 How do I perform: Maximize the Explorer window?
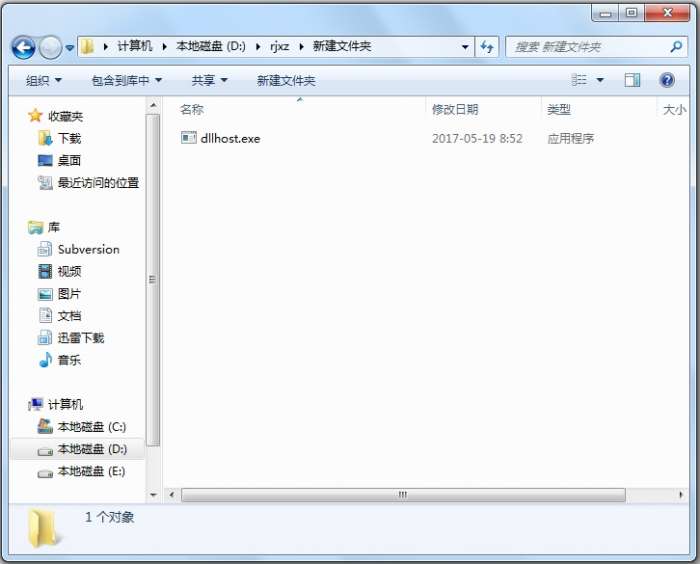tap(631, 13)
